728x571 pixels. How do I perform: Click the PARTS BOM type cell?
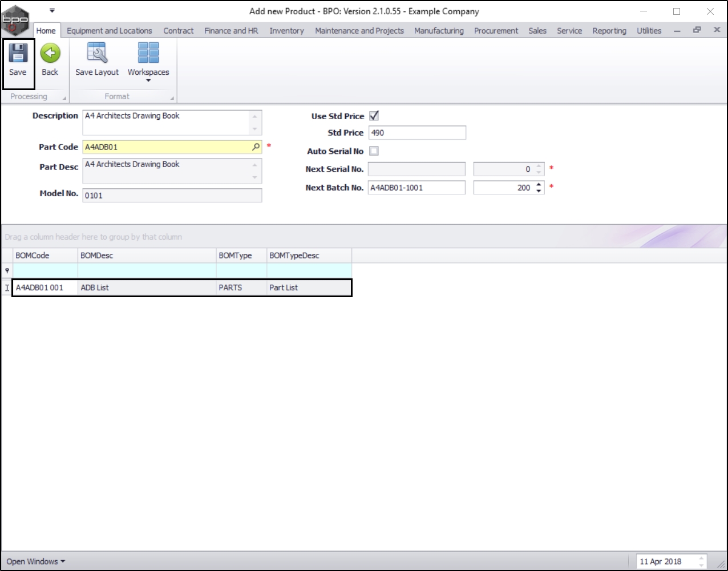coord(241,287)
